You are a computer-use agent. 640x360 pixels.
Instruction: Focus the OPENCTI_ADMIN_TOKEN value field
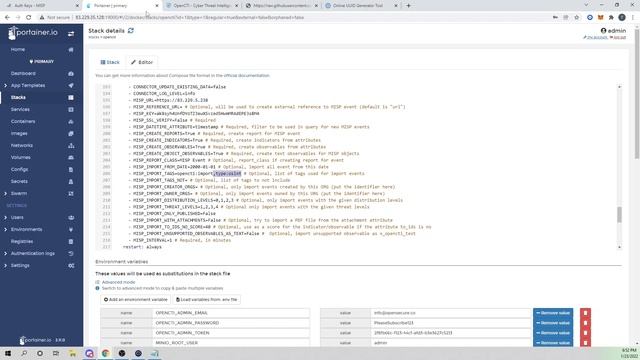coord(451,333)
